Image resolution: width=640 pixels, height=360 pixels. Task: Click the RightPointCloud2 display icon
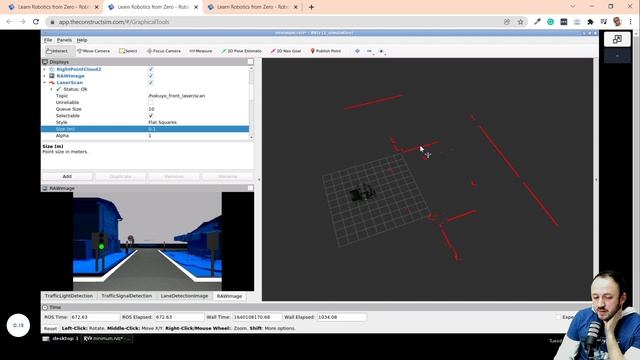click(x=52, y=69)
